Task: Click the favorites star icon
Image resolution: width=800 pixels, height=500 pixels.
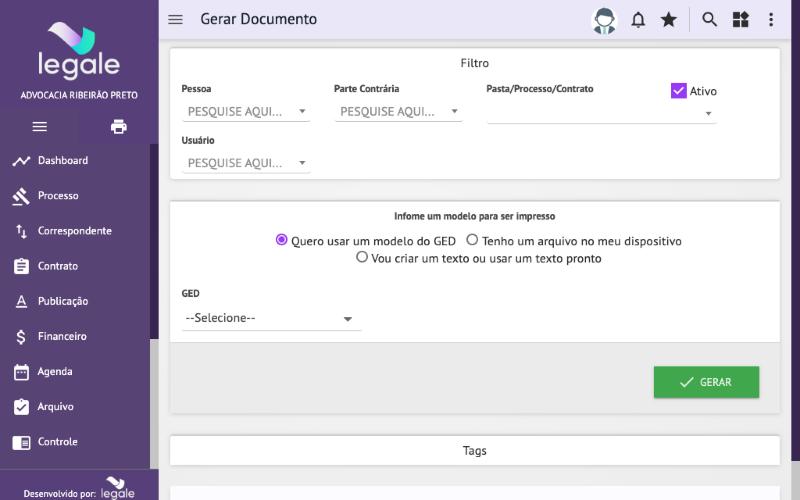Action: pyautogui.click(x=668, y=20)
